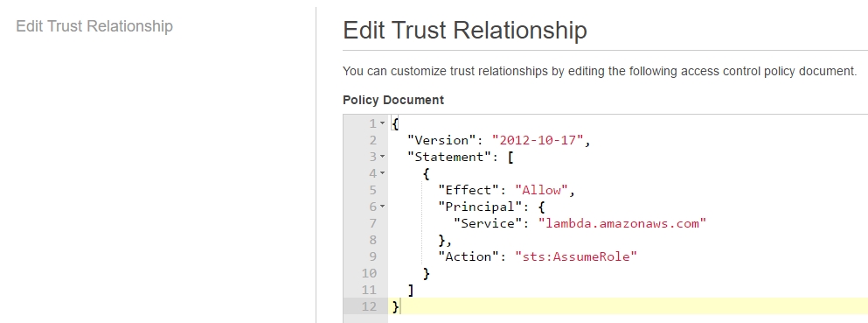Click the "sts:AssumeRole" action value
This screenshot has width=868, height=323.
coord(576,256)
